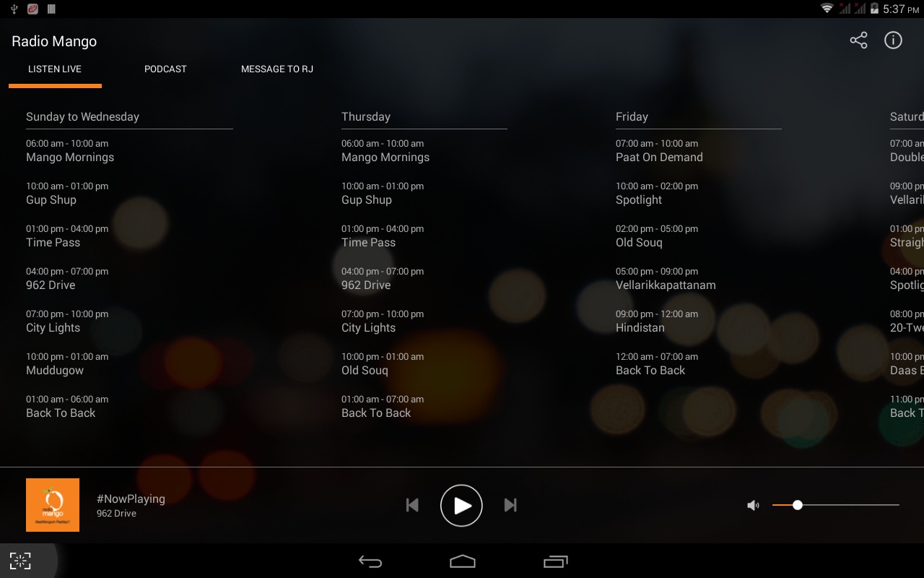924x578 pixels.
Task: Tap the USB notification icon
Action: [x=14, y=9]
